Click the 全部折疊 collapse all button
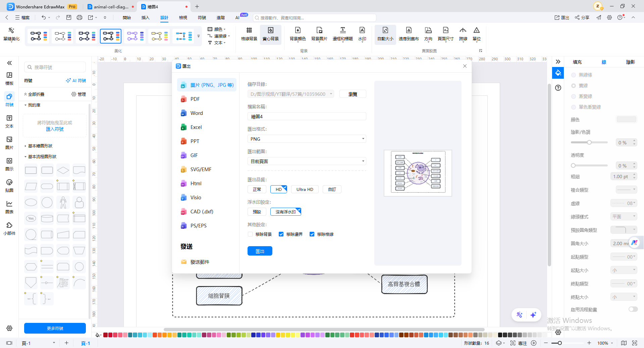This screenshot has height=348, width=644. point(34,94)
